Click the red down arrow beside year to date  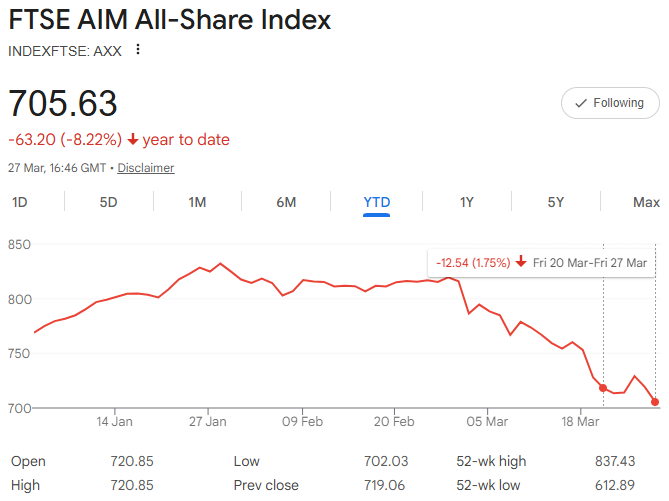click(x=132, y=140)
